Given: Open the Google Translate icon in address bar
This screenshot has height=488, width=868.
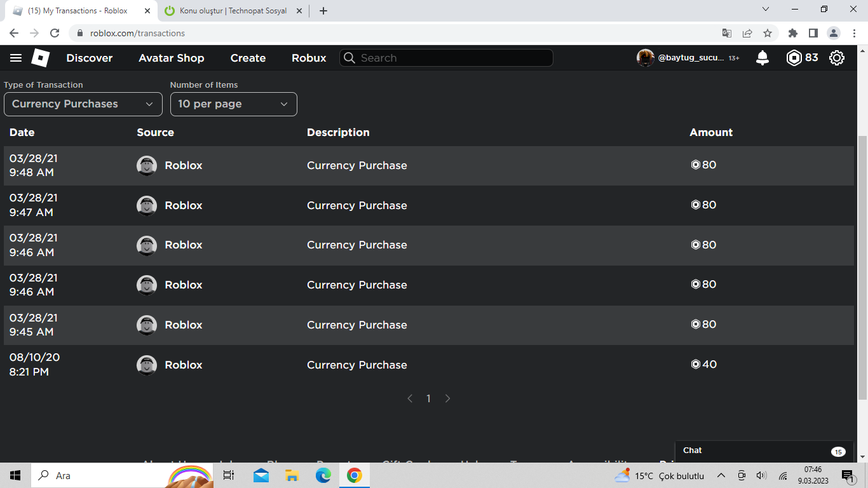Looking at the screenshot, I should (x=727, y=33).
